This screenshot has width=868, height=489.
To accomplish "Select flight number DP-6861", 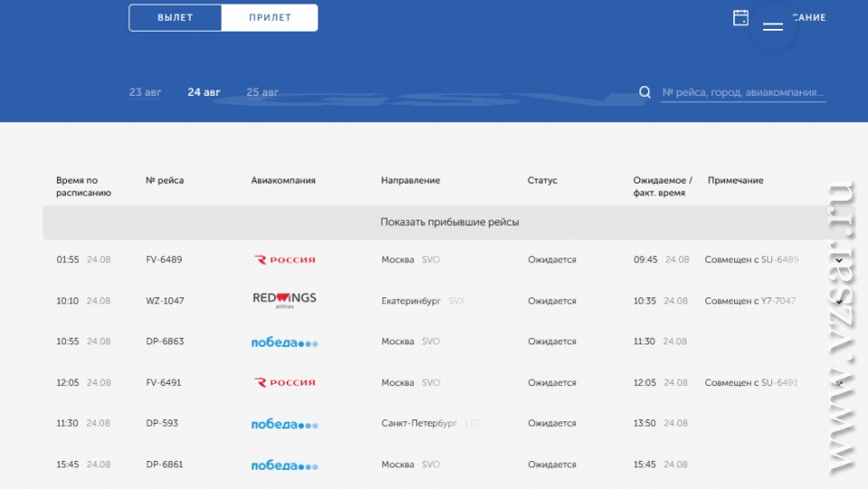I will click(x=165, y=465).
